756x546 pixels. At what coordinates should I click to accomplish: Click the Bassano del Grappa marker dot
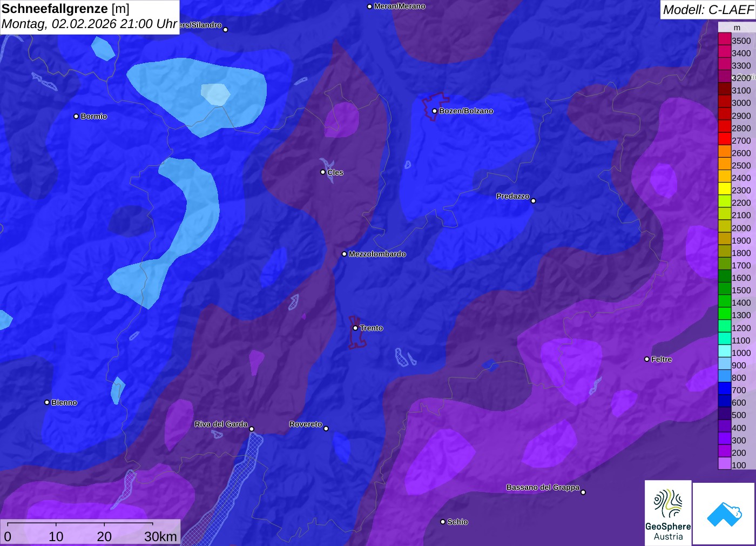coord(583,492)
